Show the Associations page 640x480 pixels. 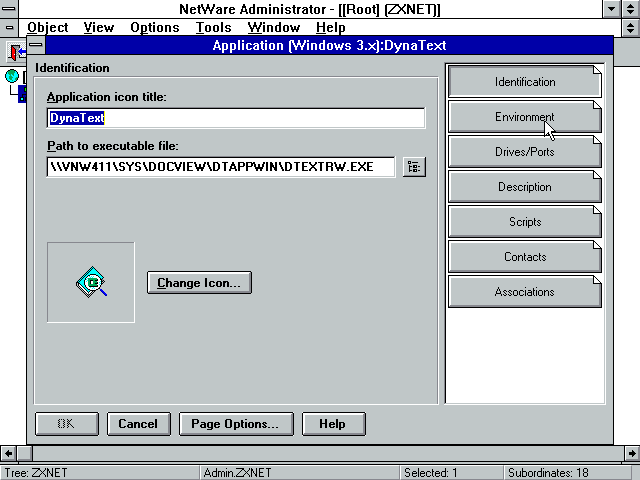coord(524,292)
